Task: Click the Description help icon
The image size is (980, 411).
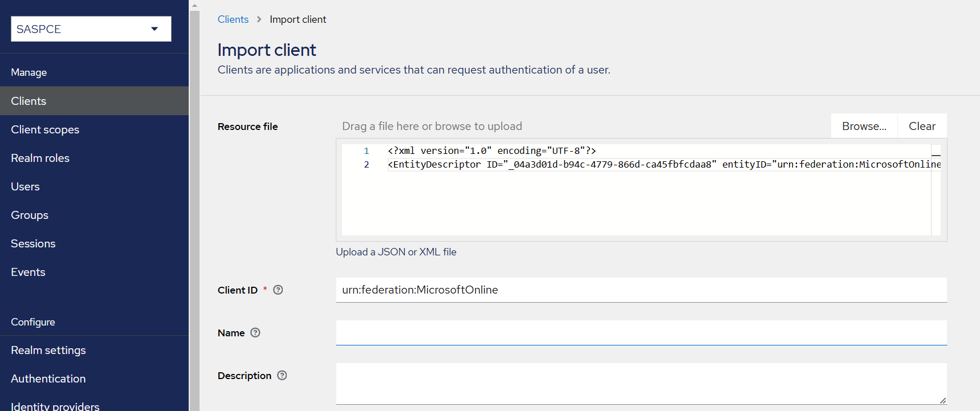Action: tap(282, 375)
